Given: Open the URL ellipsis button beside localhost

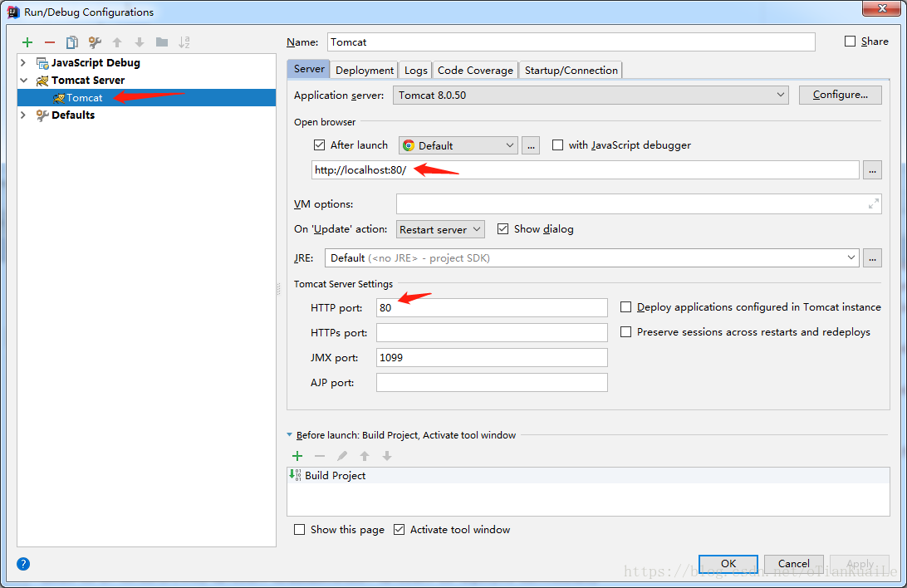Looking at the screenshot, I should coord(872,170).
